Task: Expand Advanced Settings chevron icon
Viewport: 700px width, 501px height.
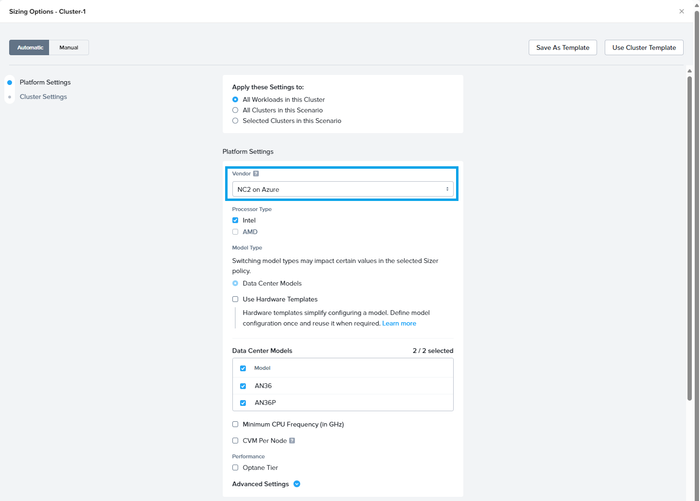Action: (297, 484)
